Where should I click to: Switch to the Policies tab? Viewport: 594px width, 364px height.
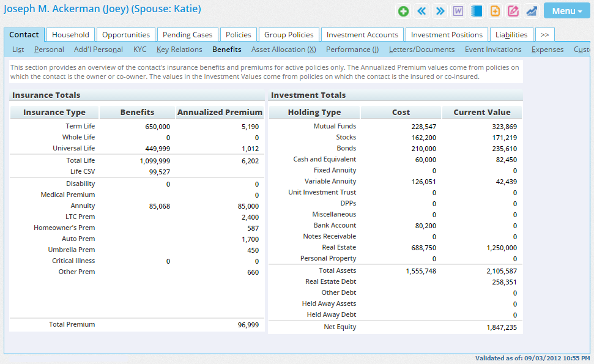[238, 35]
